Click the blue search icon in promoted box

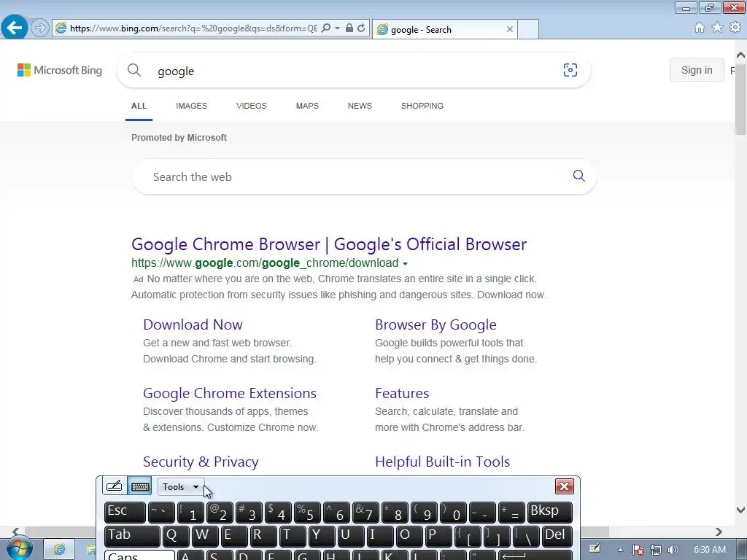pyautogui.click(x=578, y=176)
